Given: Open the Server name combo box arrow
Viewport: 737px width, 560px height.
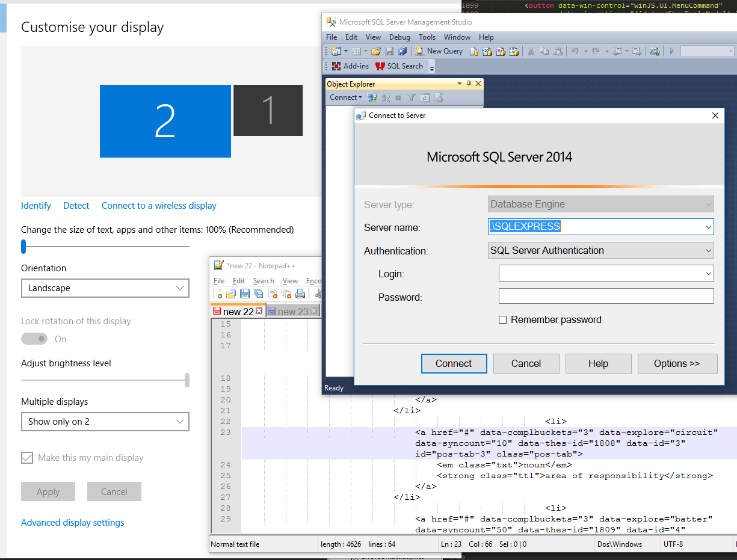Looking at the screenshot, I should click(x=709, y=227).
